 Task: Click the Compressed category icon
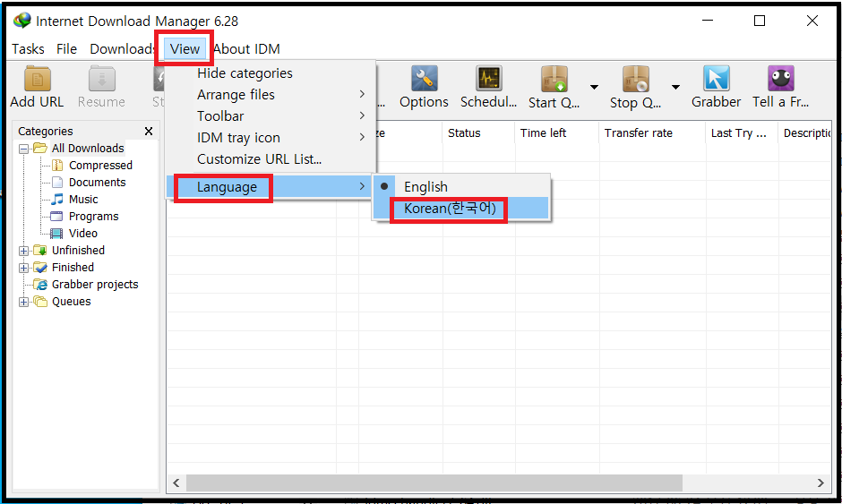[57, 165]
